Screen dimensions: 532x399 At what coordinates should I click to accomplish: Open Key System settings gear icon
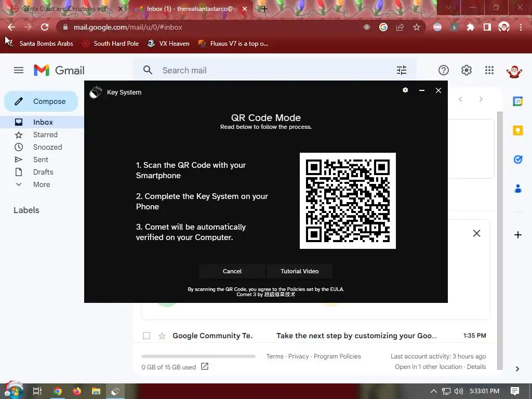405,90
